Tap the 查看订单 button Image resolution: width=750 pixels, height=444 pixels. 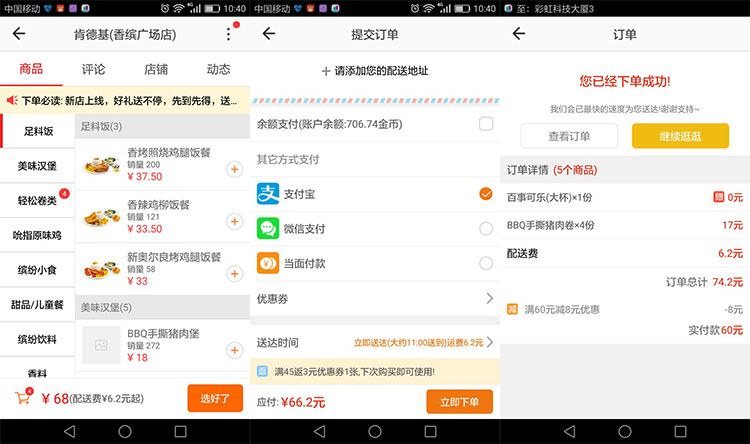point(569,136)
